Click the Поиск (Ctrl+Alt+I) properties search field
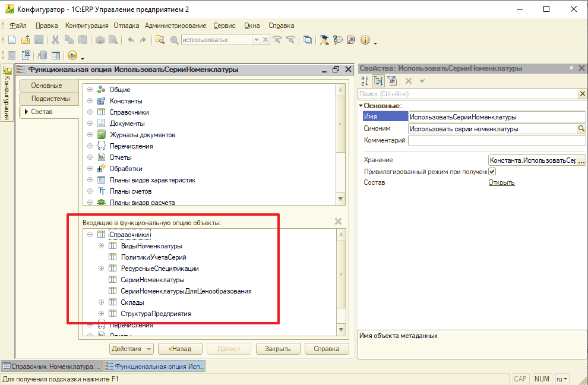Viewport: 588px width, 385px height. 468,94
